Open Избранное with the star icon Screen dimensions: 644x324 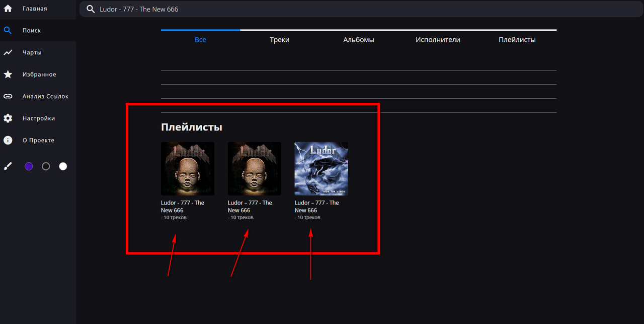tap(8, 75)
